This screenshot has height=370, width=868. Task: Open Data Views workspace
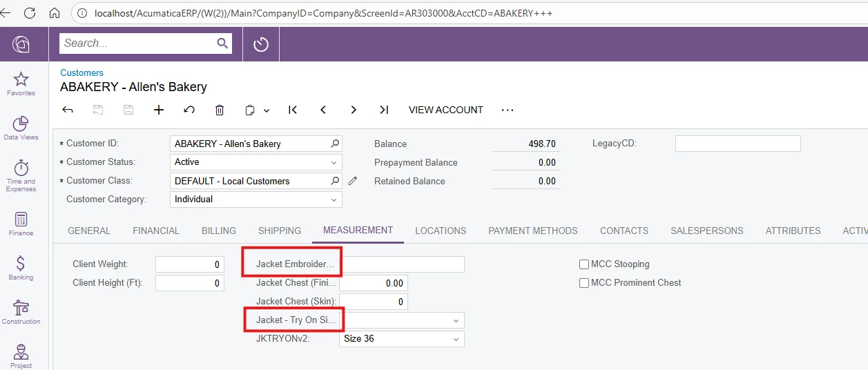click(21, 128)
